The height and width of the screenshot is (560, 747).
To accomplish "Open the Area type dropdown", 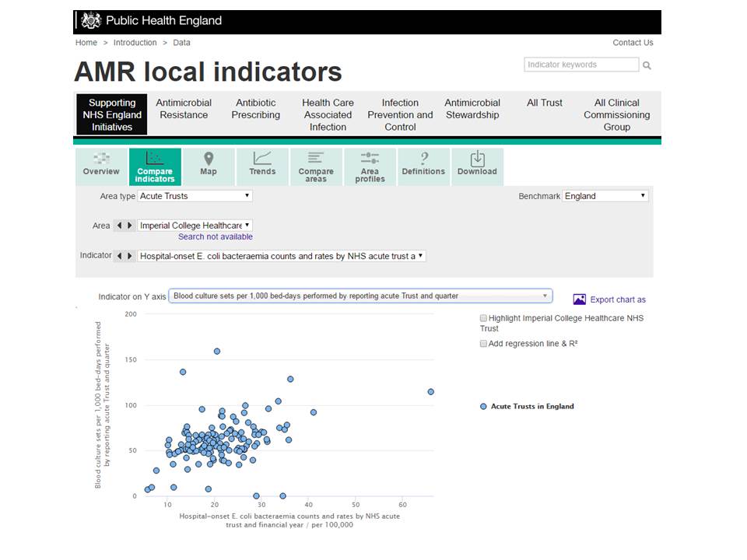I will (x=195, y=196).
